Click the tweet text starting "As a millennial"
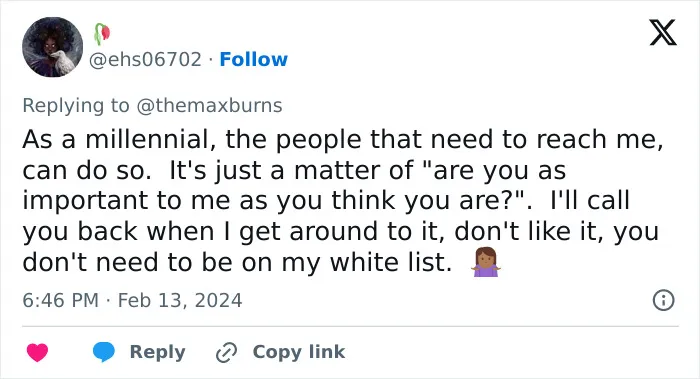 343,200
